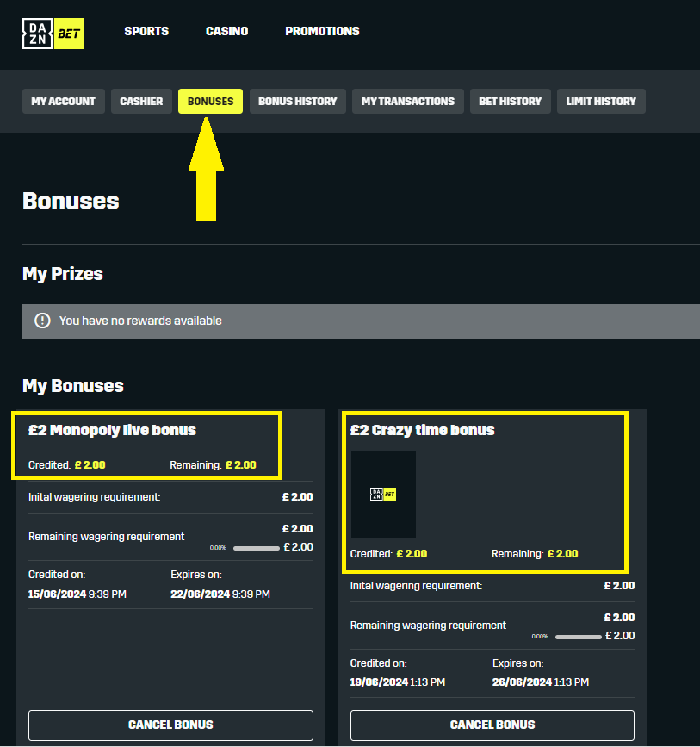Click the 'My Bonuses' heading

(73, 386)
